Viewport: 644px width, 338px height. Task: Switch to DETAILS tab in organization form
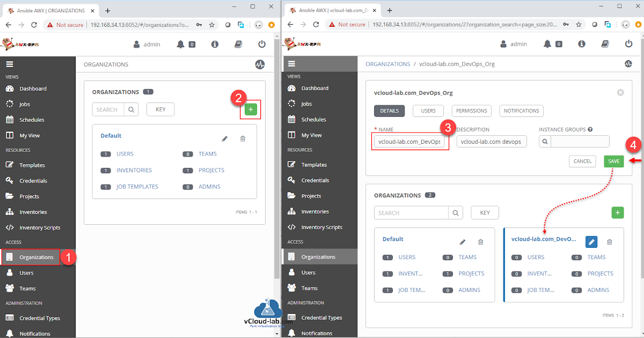click(x=389, y=111)
